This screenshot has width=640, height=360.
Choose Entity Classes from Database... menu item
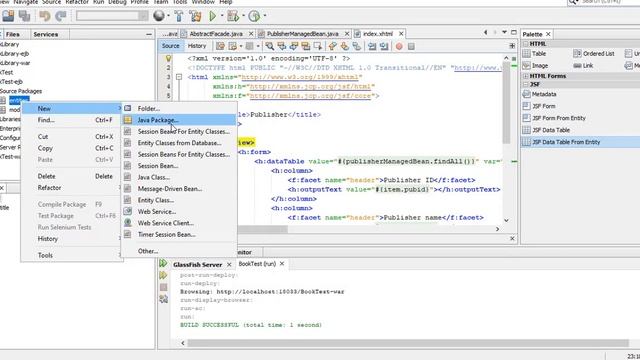pyautogui.click(x=179, y=143)
